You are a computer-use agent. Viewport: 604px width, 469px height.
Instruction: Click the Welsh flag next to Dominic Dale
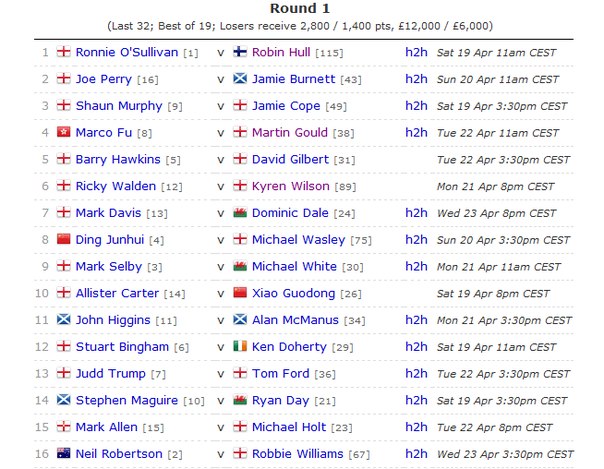[x=240, y=212]
